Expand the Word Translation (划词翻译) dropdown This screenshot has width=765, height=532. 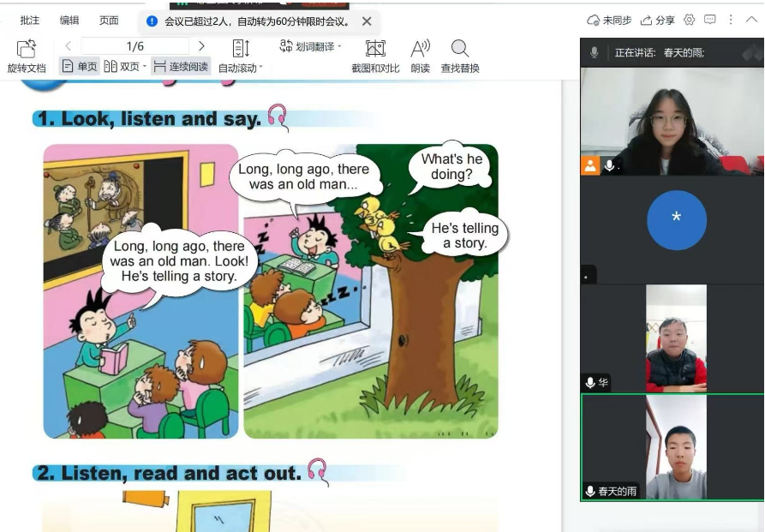click(x=339, y=47)
